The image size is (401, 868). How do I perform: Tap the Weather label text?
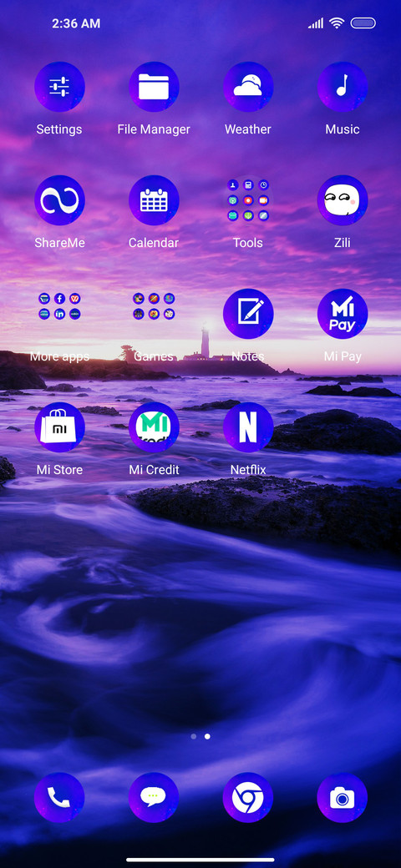point(247,129)
